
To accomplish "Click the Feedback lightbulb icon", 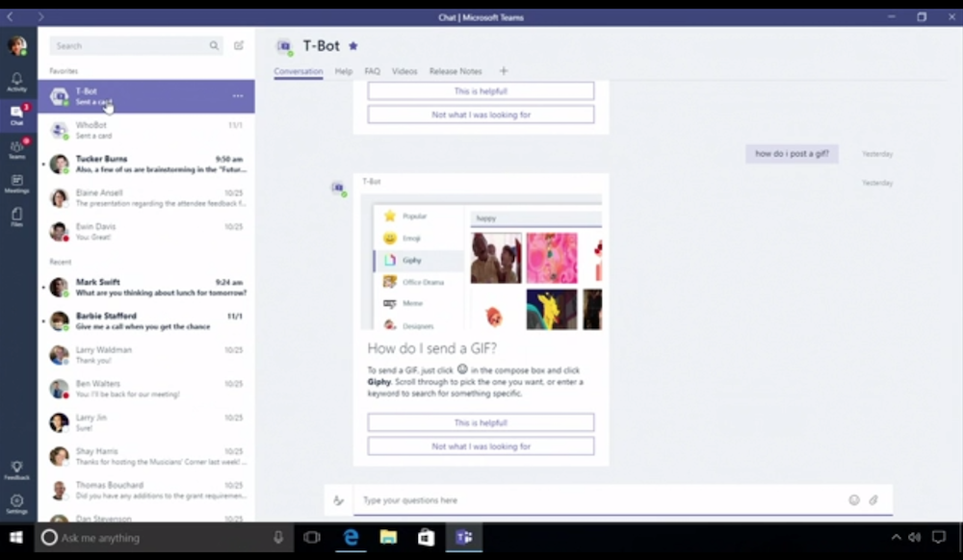I will [16, 469].
